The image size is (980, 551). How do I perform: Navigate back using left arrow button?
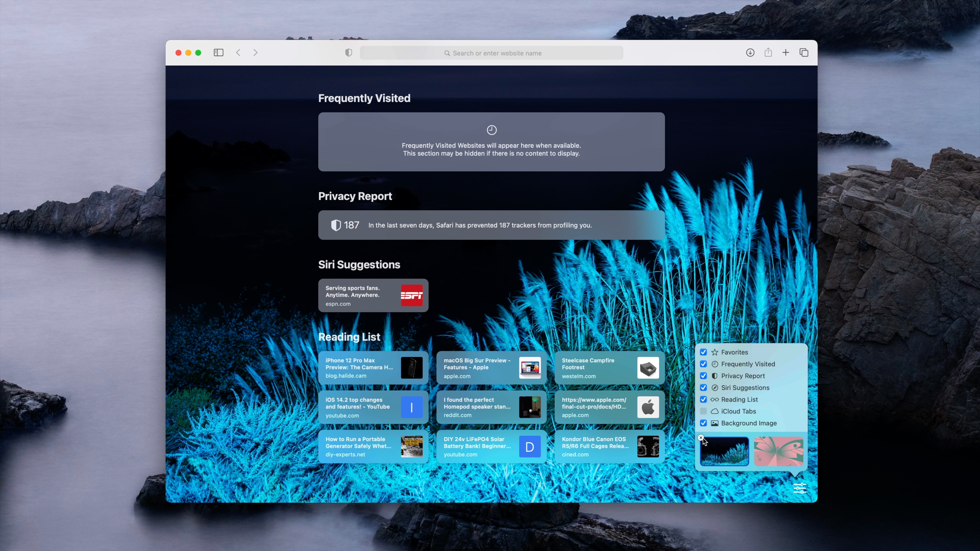239,53
